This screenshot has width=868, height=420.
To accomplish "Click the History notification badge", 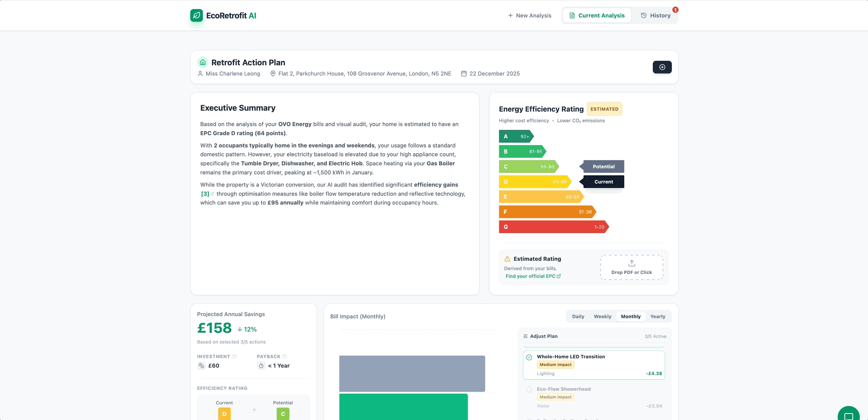I will pos(675,10).
